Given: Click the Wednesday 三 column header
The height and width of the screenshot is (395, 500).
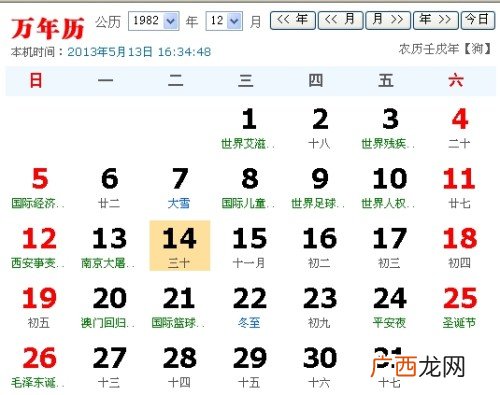Looking at the screenshot, I should click(x=246, y=81).
